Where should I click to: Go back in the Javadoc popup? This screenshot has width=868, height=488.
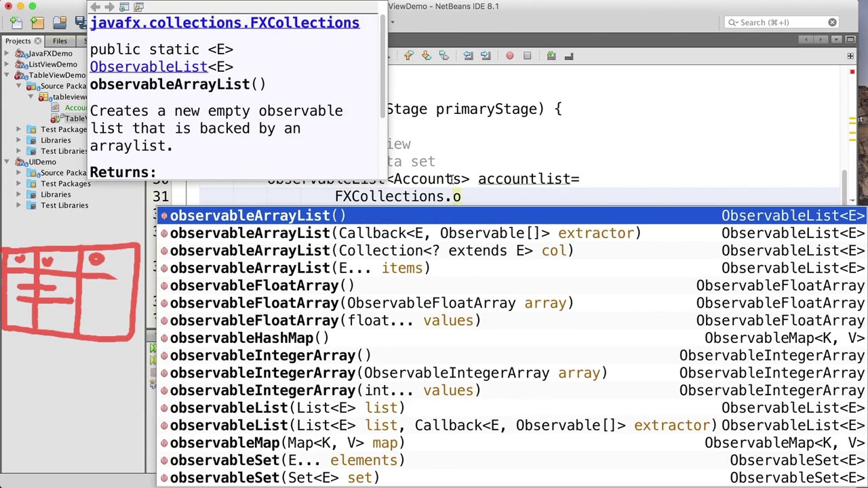coord(96,7)
